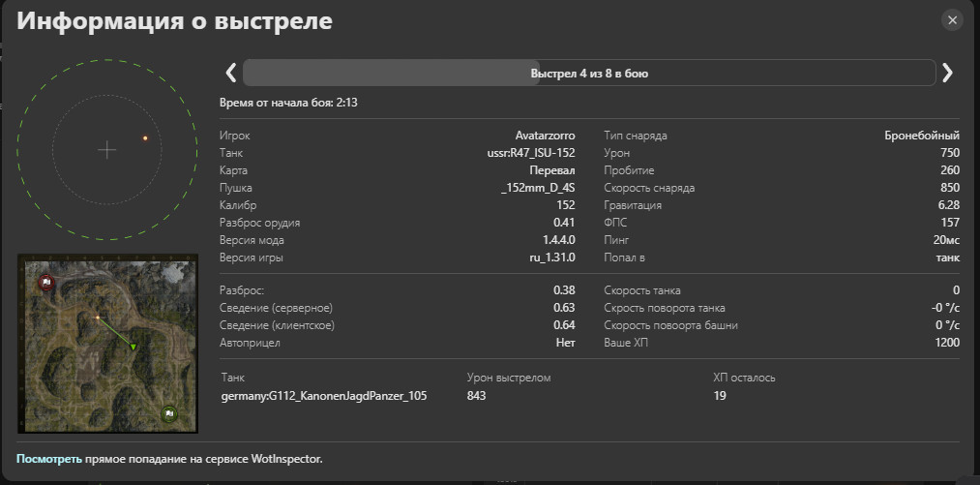Click the orange hit point in aiming circle
The image size is (980, 485).
[145, 138]
